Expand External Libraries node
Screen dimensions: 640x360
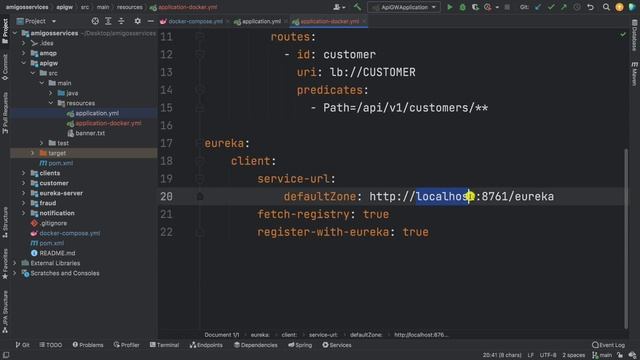(x=15, y=263)
